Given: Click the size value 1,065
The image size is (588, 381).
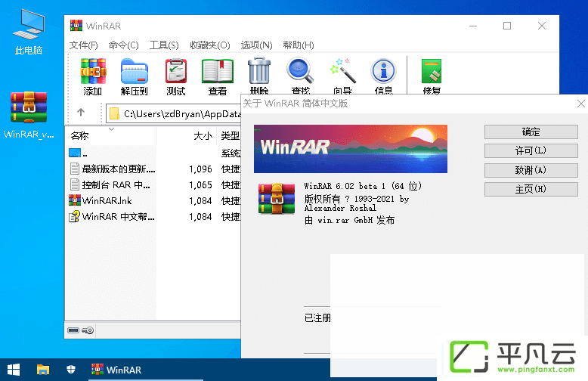Looking at the screenshot, I should (200, 185).
